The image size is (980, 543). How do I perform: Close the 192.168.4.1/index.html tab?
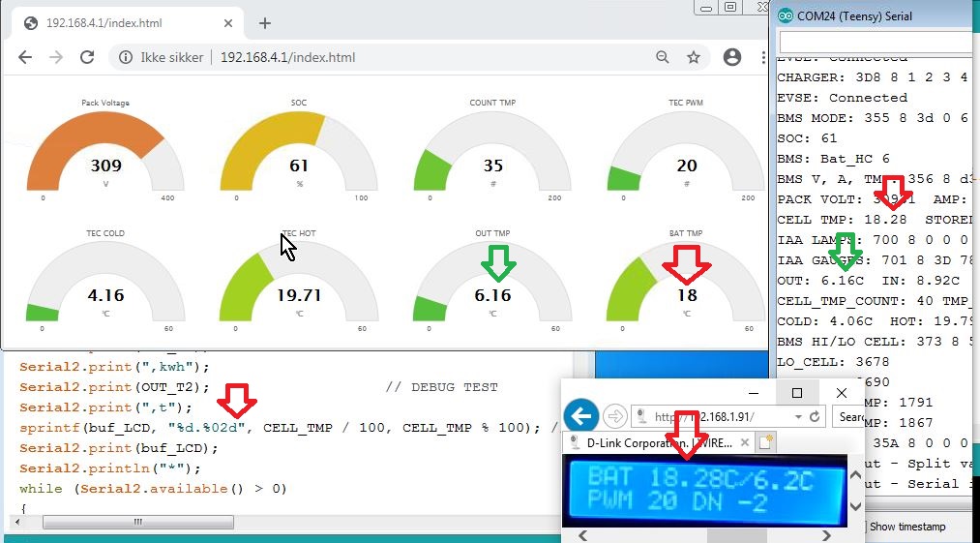pos(228,23)
